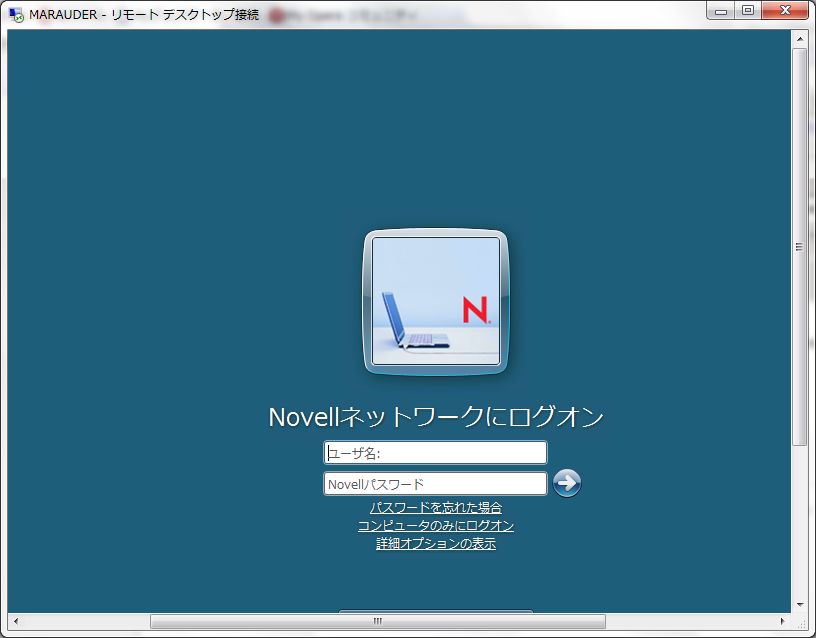Show 詳細オプションの表示 advanced options

point(436,543)
